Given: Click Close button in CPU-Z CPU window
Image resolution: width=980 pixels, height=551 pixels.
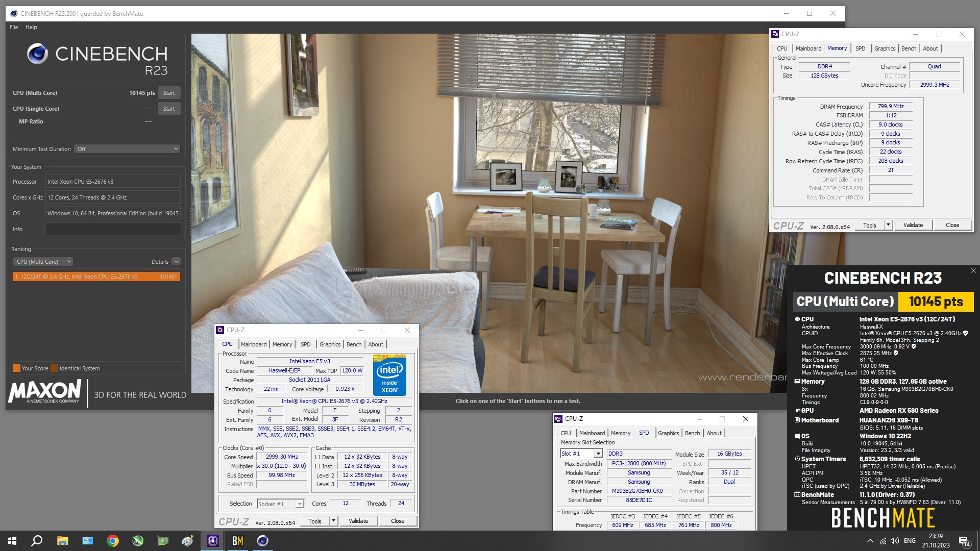Looking at the screenshot, I should [x=398, y=521].
